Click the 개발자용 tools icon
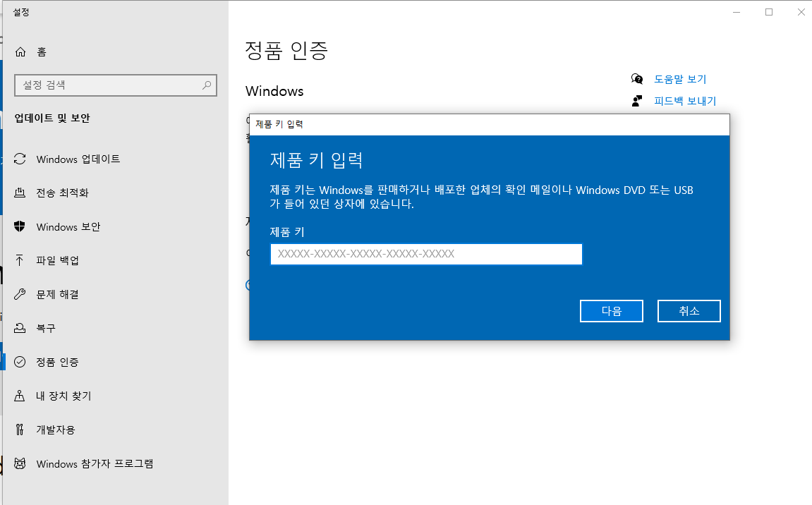 pyautogui.click(x=20, y=430)
